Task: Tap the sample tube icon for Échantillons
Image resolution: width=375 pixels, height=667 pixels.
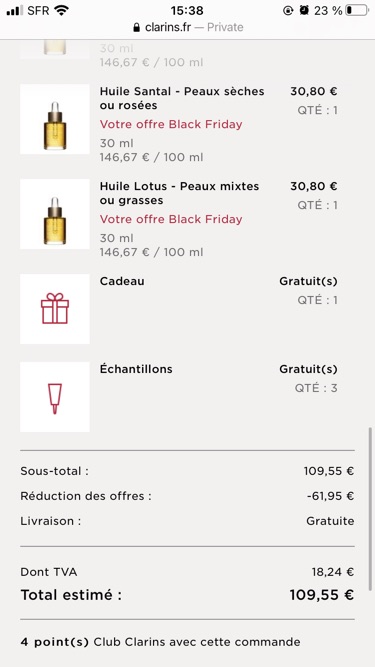Action: pyautogui.click(x=55, y=398)
